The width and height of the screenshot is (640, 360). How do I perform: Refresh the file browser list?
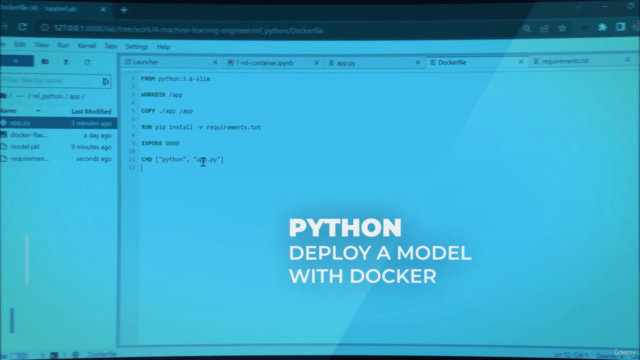[x=87, y=62]
